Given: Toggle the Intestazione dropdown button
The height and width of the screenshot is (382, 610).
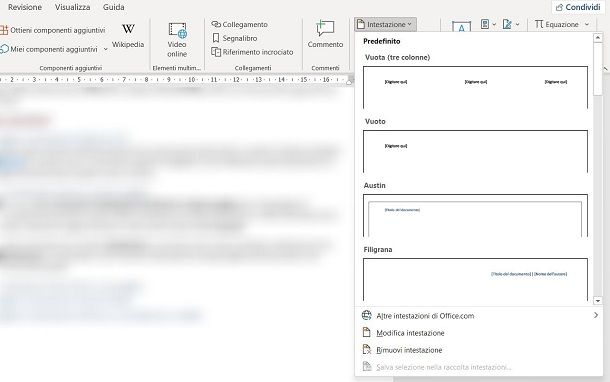Looking at the screenshot, I should click(386, 24).
